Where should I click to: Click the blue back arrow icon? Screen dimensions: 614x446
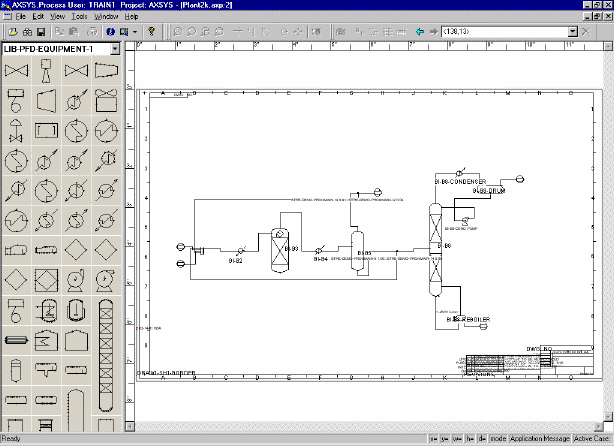click(x=420, y=32)
